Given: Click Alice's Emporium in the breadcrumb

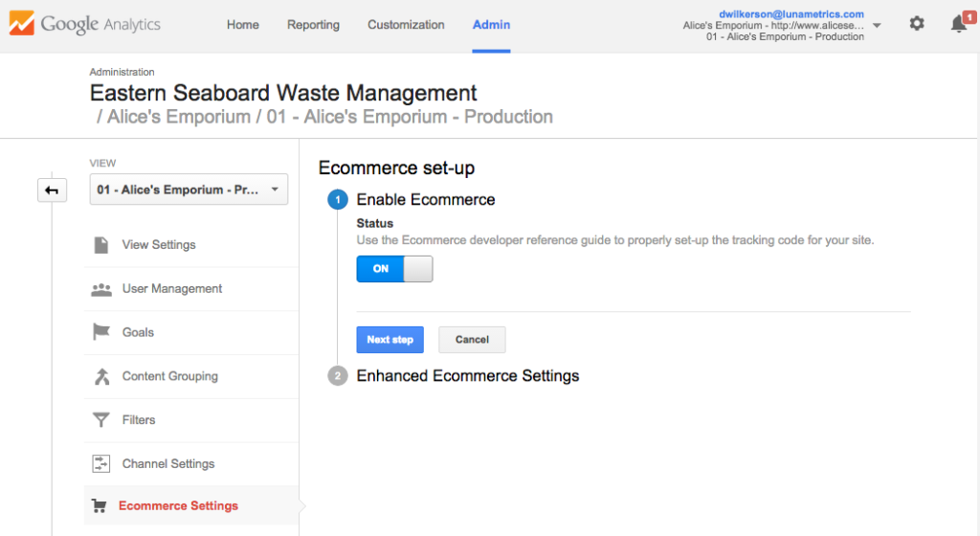Looking at the screenshot, I should pos(179,117).
